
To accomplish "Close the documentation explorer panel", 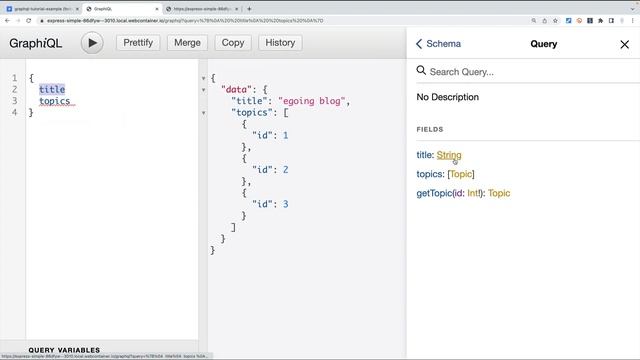I will click(624, 44).
